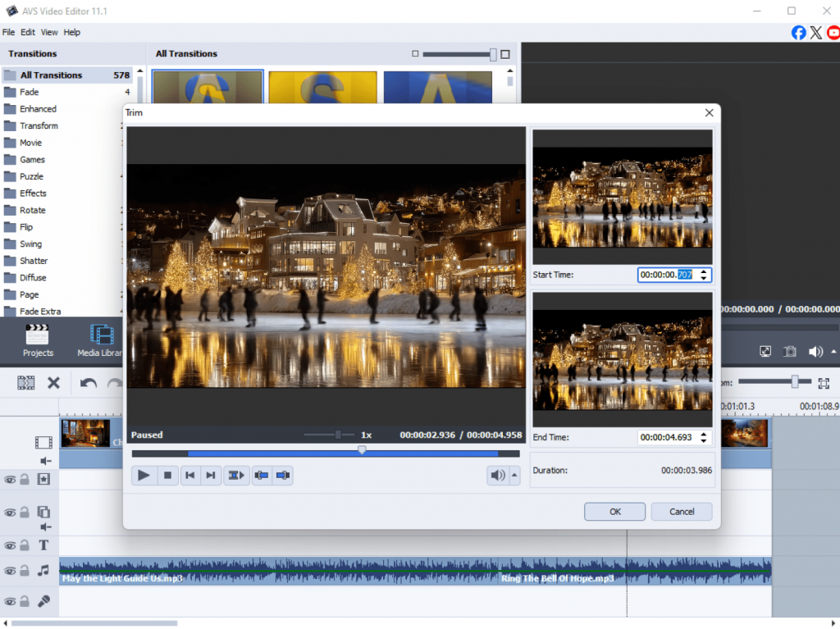Step to previous frame in Trim preview
The width and height of the screenshot is (840, 629).
click(x=189, y=475)
